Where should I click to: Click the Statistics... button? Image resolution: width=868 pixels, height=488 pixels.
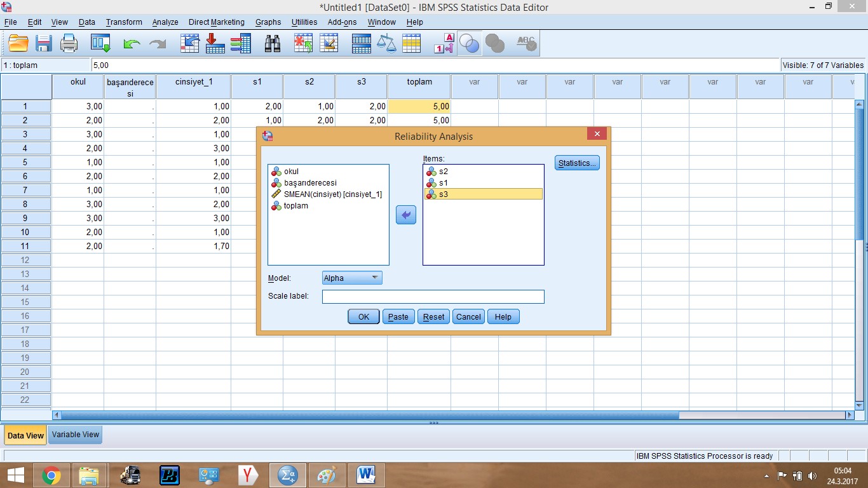[x=577, y=163]
